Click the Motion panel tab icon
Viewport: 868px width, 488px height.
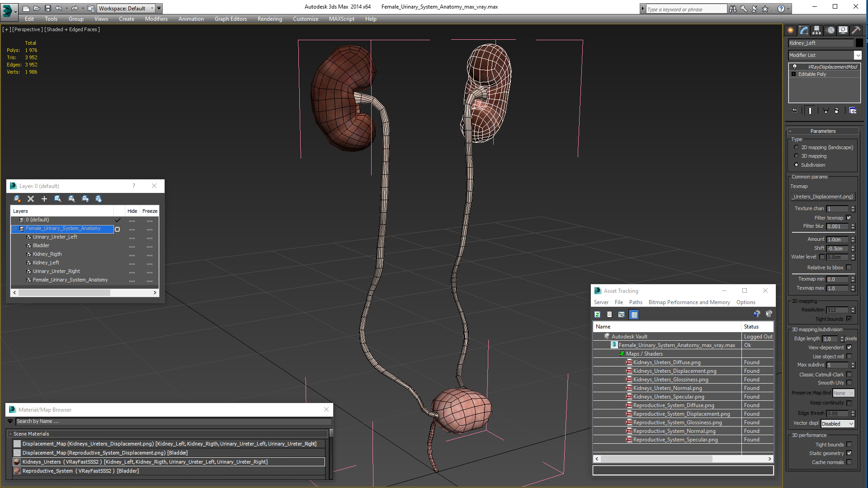(830, 30)
